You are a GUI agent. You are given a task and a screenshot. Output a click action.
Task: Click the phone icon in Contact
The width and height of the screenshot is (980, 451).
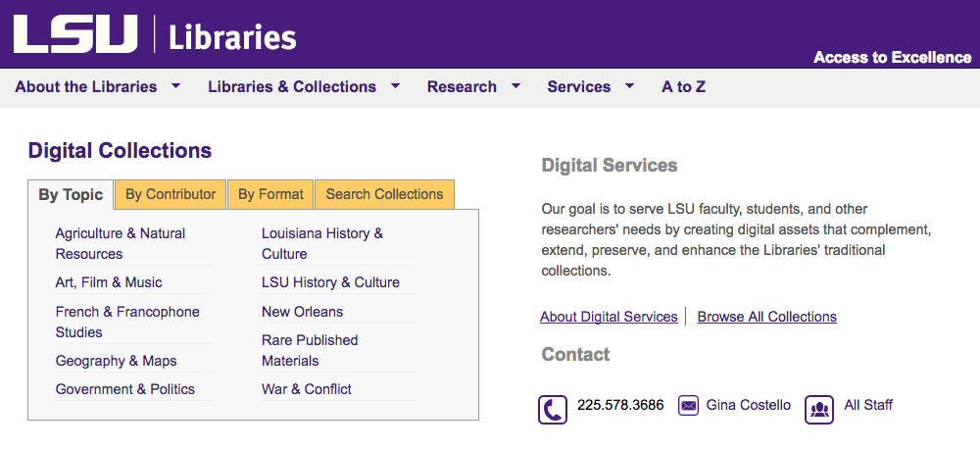[x=553, y=410]
